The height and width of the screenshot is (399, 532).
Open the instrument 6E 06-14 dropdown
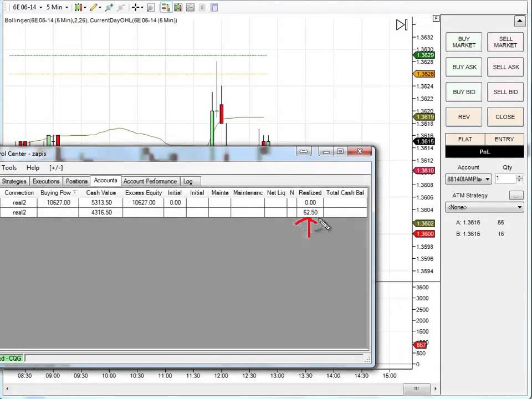[x=28, y=7]
